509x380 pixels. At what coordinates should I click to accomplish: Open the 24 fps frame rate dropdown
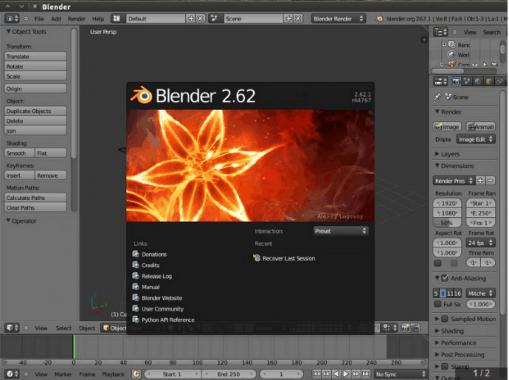point(480,243)
